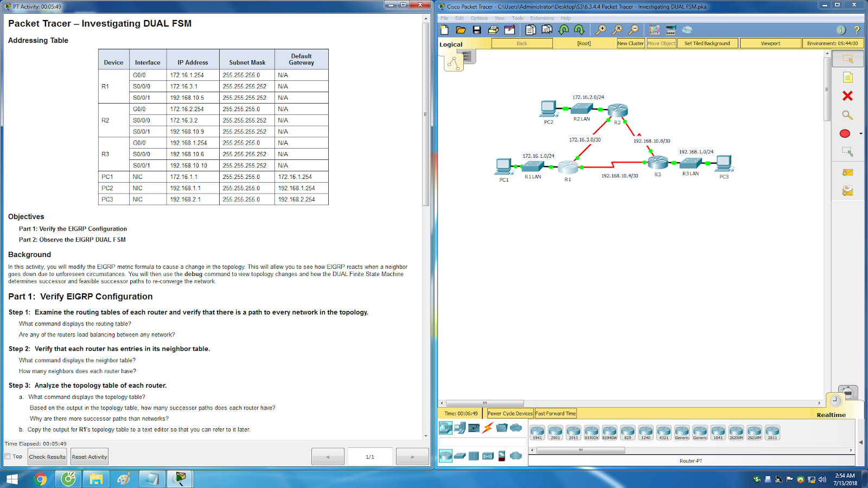The width and height of the screenshot is (868, 488).
Task: Save the activity using the floppy disk icon
Action: (x=477, y=30)
